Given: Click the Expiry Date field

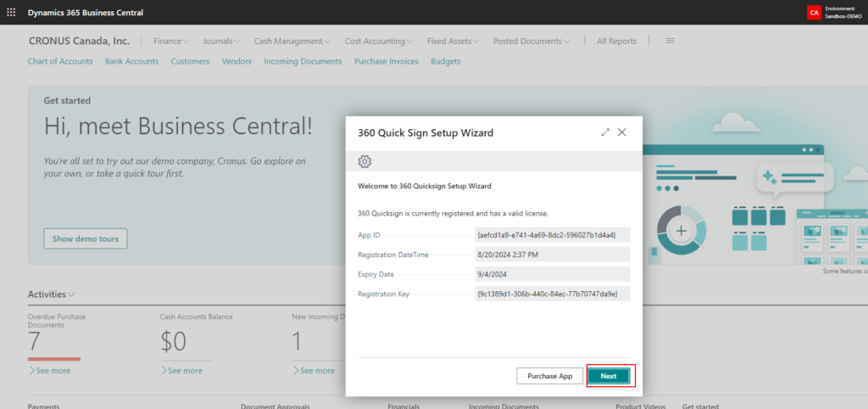Looking at the screenshot, I should [x=553, y=274].
